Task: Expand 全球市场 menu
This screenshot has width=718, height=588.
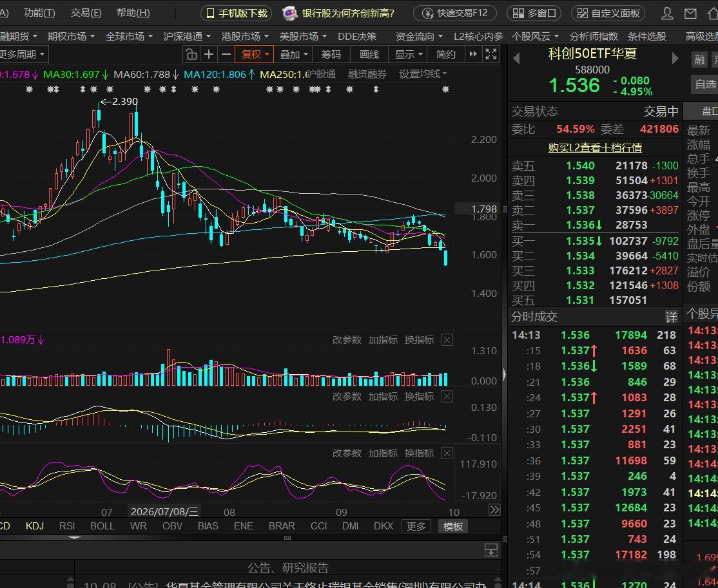Action: click(129, 36)
